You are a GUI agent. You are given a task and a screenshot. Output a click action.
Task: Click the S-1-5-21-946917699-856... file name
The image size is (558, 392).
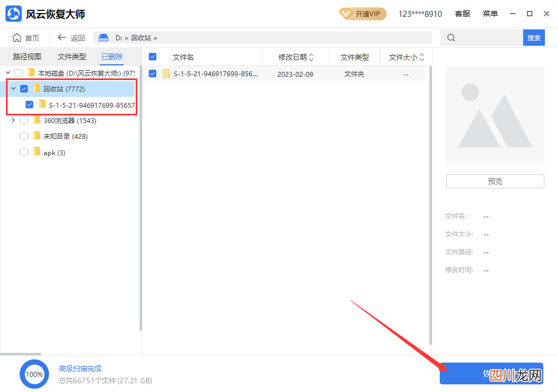(x=216, y=73)
